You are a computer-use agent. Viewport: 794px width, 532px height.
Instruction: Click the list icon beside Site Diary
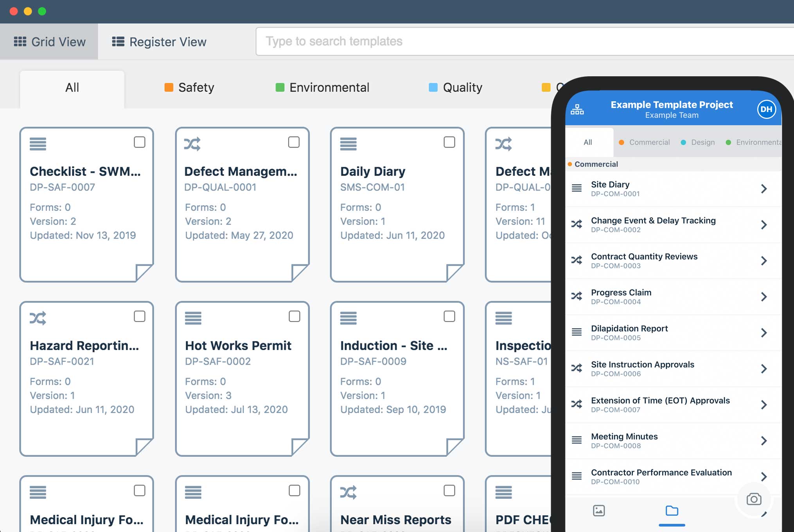pos(577,188)
